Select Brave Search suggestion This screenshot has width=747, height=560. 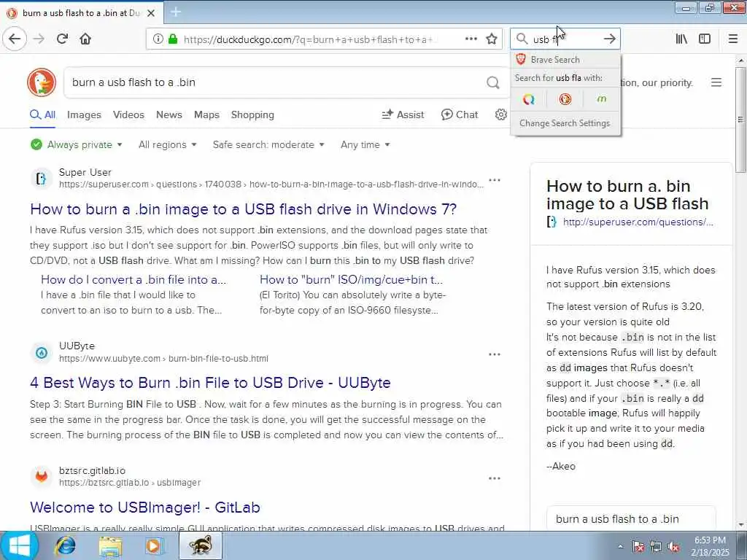(565, 60)
